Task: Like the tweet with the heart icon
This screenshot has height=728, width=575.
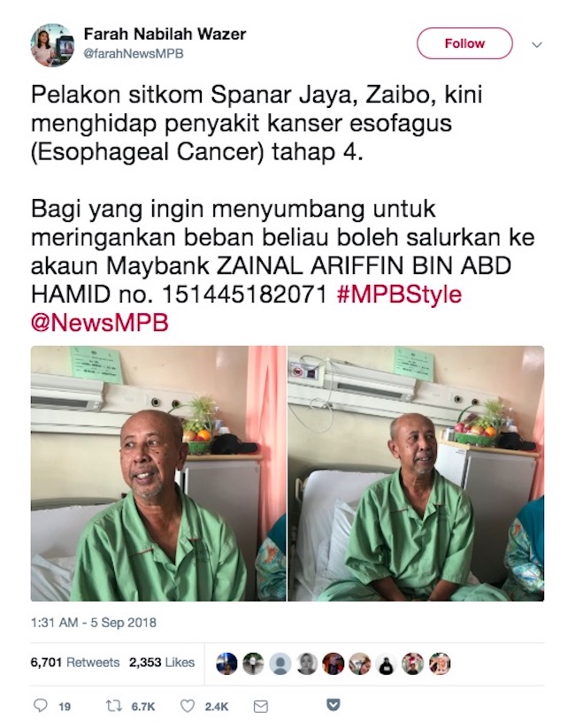Action: pyautogui.click(x=188, y=706)
